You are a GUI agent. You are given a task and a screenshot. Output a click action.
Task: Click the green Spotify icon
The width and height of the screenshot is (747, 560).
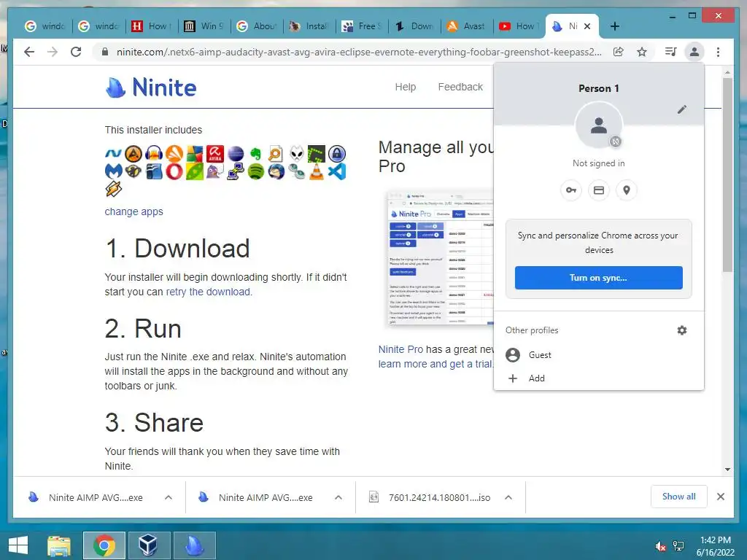pyautogui.click(x=256, y=171)
